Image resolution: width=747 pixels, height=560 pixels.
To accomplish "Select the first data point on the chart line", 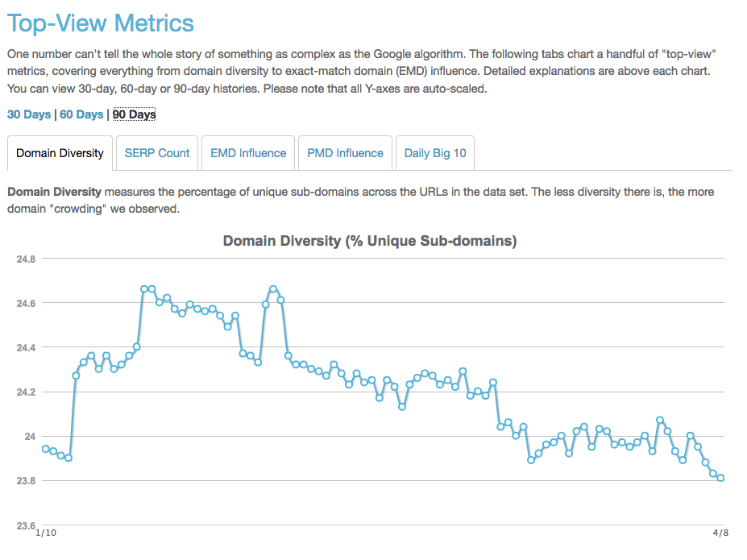I will pyautogui.click(x=46, y=449).
